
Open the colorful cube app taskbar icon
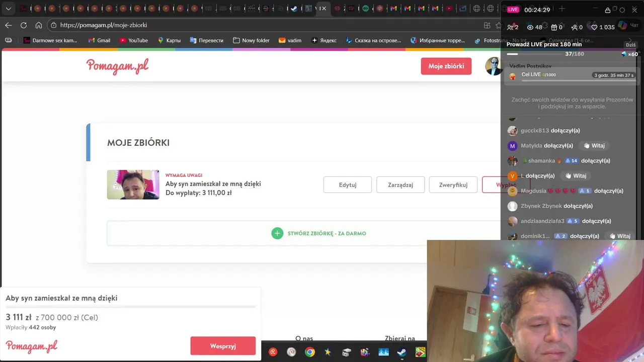click(x=365, y=352)
